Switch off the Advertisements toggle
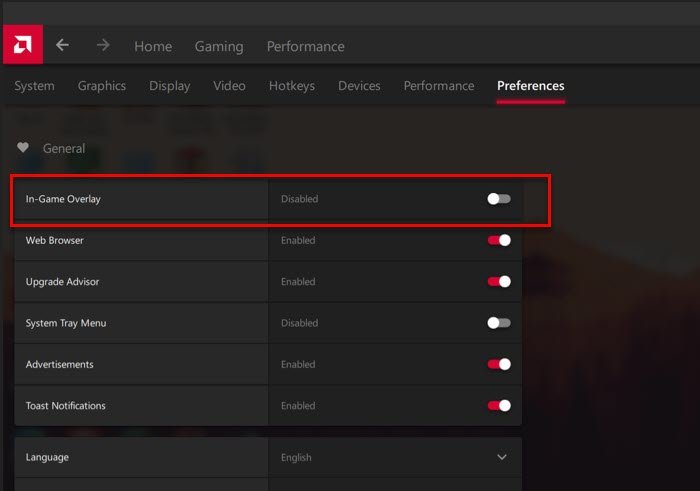Image resolution: width=700 pixels, height=491 pixels. coord(498,364)
